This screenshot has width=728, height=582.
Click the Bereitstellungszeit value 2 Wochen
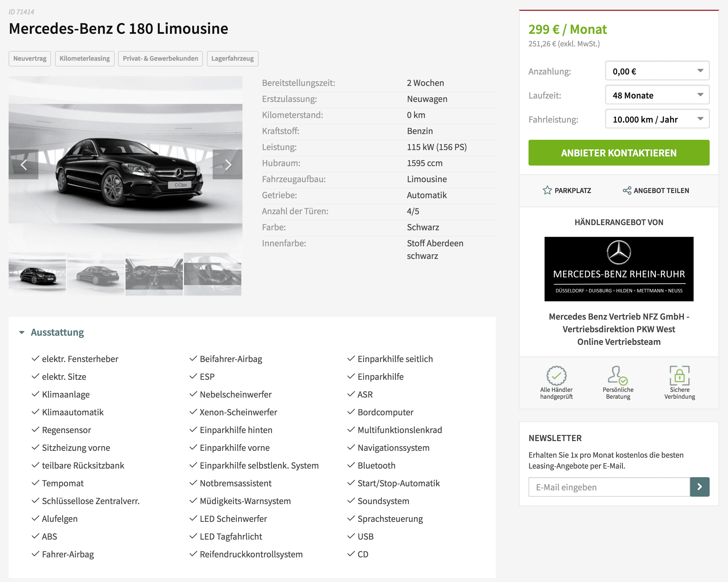coord(425,83)
